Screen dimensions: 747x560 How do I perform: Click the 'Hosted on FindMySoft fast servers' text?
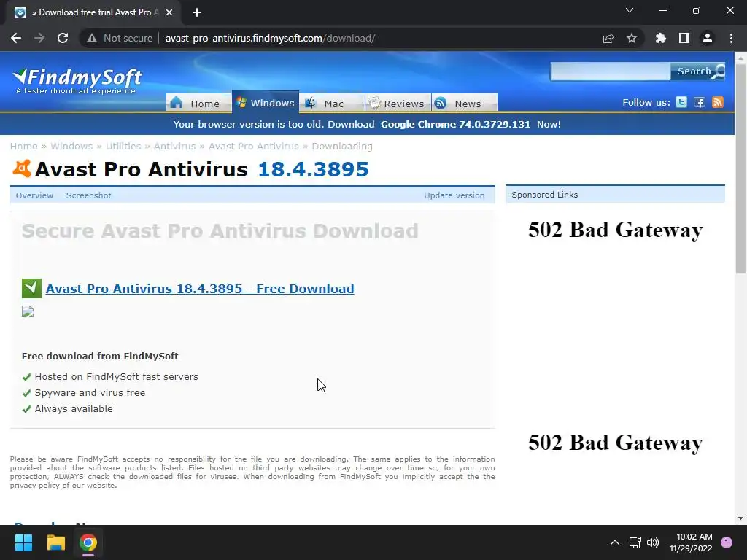point(116,376)
